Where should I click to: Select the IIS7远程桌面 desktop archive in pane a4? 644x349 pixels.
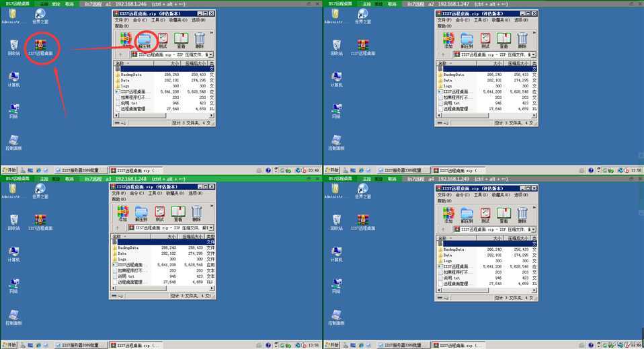pyautogui.click(x=363, y=223)
